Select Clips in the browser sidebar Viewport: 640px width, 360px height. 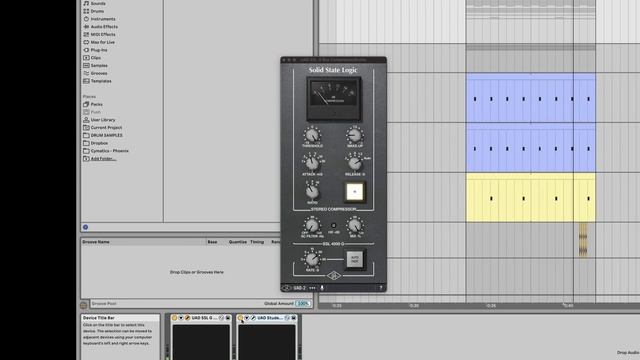tap(96, 58)
